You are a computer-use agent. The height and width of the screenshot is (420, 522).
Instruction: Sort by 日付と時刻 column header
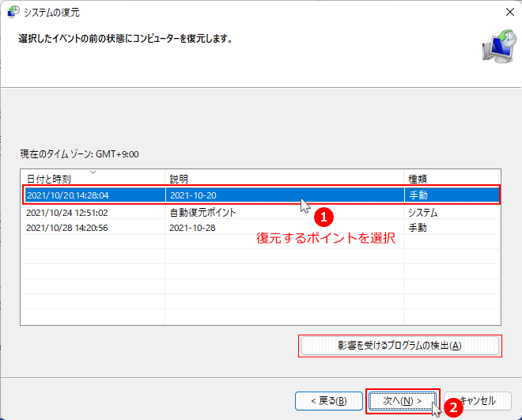coord(93,179)
